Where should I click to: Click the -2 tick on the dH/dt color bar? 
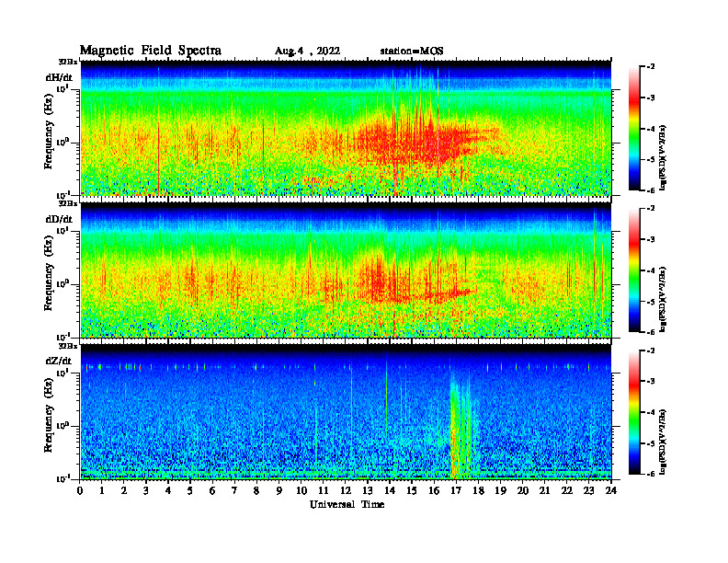point(652,67)
